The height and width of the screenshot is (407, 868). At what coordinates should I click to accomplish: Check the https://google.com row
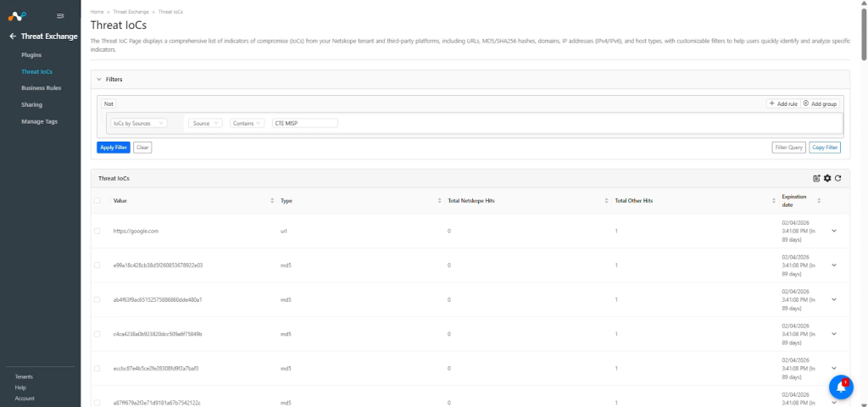pos(97,231)
